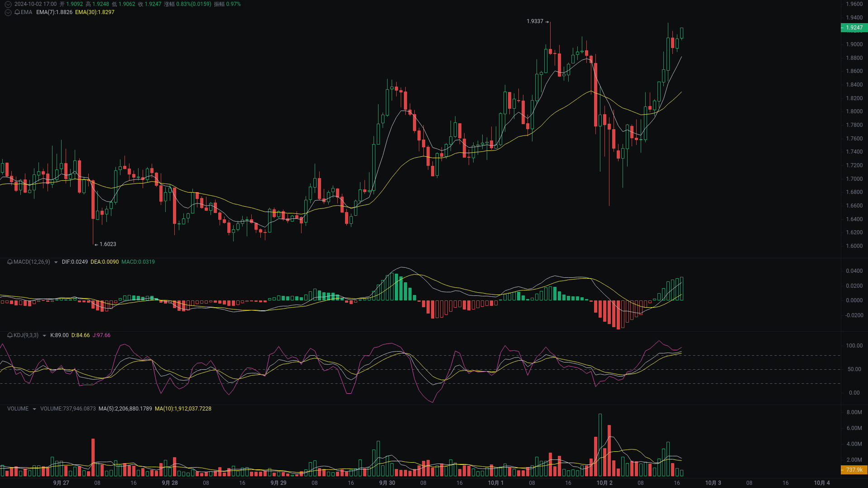
Task: Click the EMA indicator label
Action: pos(26,12)
